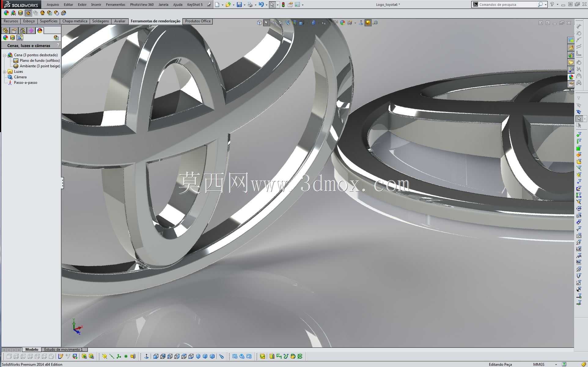The image size is (588, 367).
Task: Click the Options list icon in top toolbar
Action: 297,5
